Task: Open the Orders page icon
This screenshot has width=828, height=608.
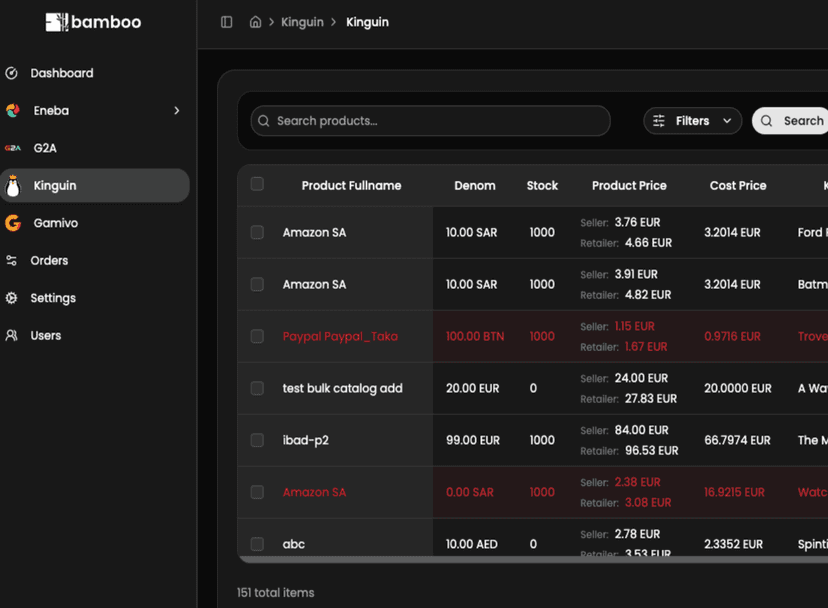Action: click(x=12, y=261)
